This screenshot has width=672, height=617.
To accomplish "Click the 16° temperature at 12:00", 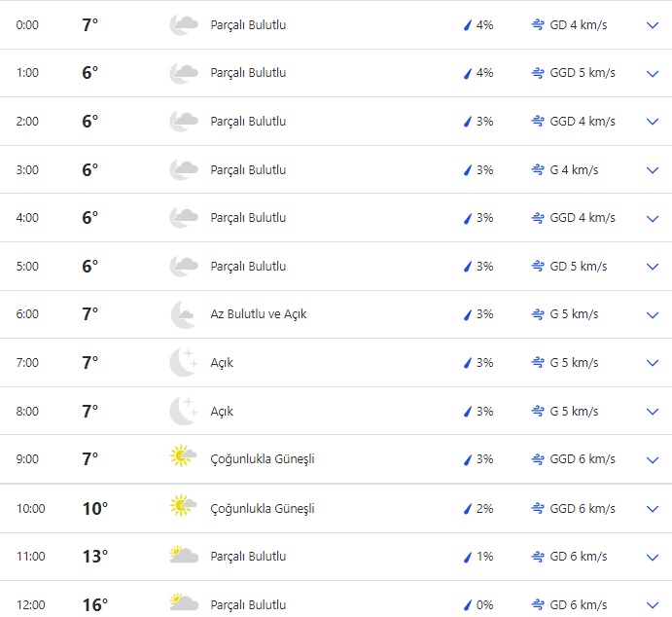I will pyautogui.click(x=94, y=605).
